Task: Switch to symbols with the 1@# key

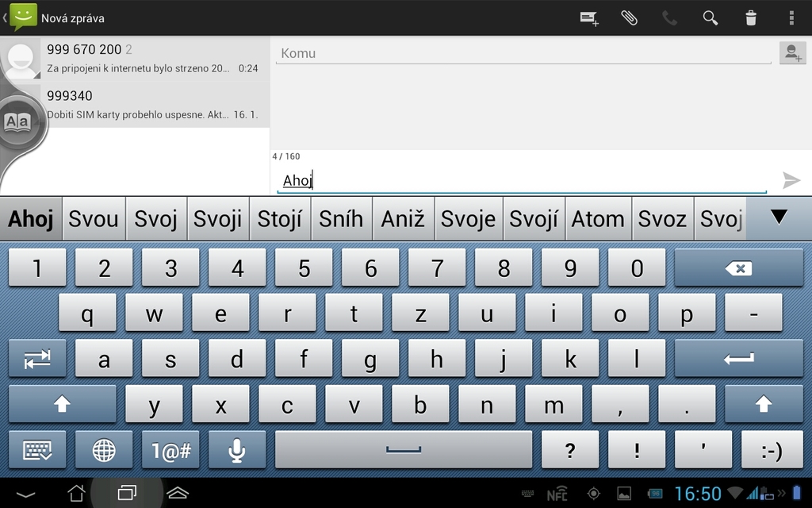Action: tap(170, 450)
